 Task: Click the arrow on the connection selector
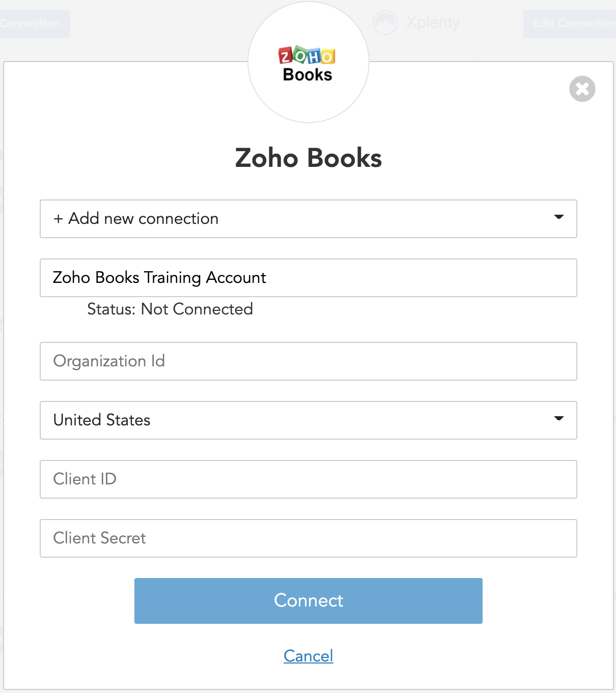[559, 217]
